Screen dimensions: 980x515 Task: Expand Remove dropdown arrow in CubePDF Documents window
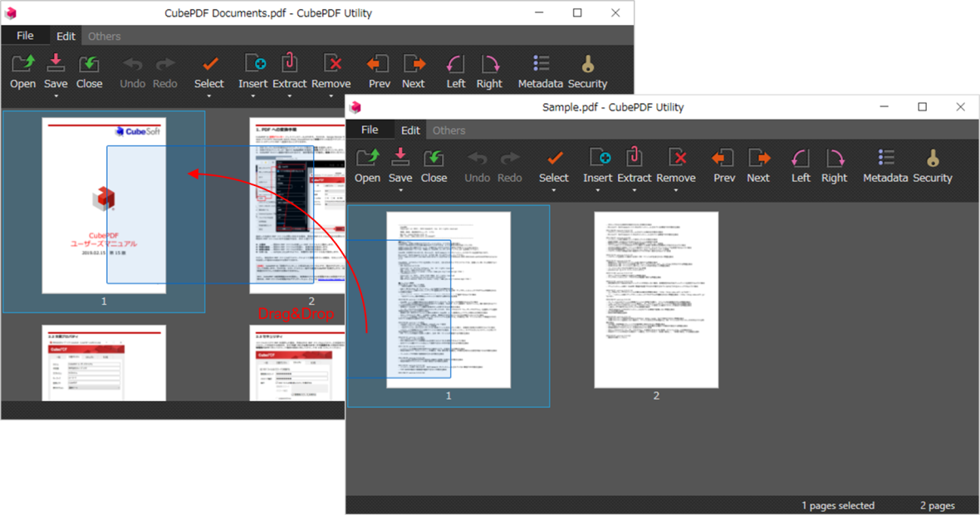pyautogui.click(x=331, y=96)
